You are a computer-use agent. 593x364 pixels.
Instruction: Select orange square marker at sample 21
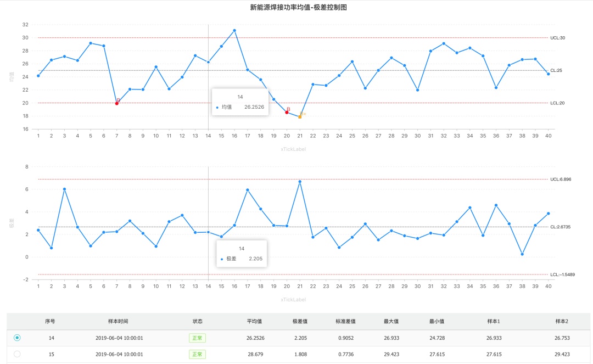300,116
